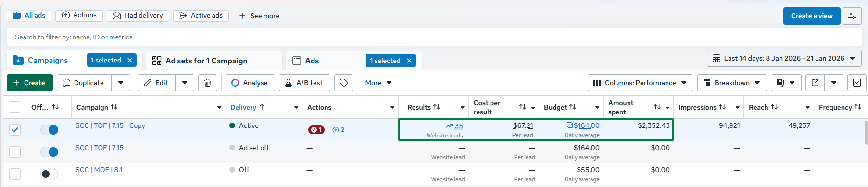Click the Duplicate button
868x187 pixels.
(84, 83)
